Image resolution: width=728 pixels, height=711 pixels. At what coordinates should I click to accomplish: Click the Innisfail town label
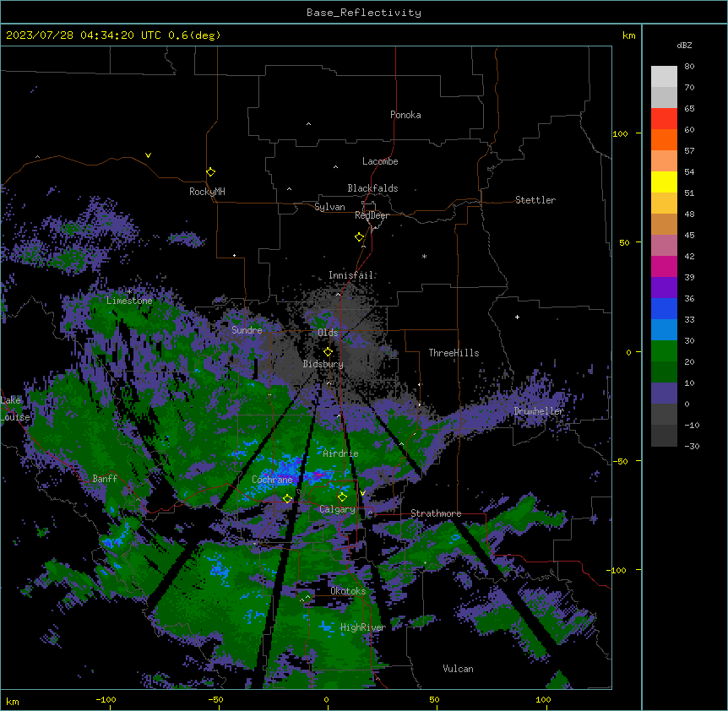[x=350, y=275]
